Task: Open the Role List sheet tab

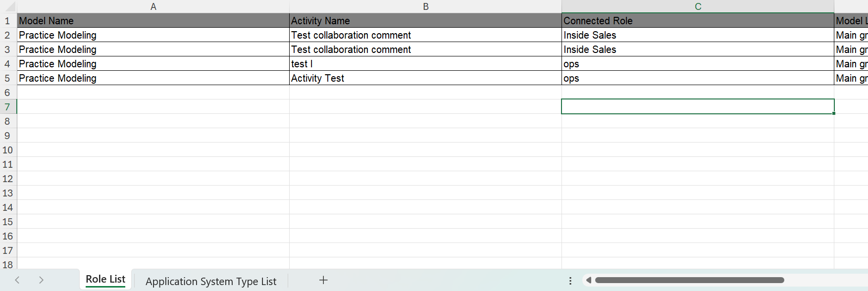Action: 105,280
